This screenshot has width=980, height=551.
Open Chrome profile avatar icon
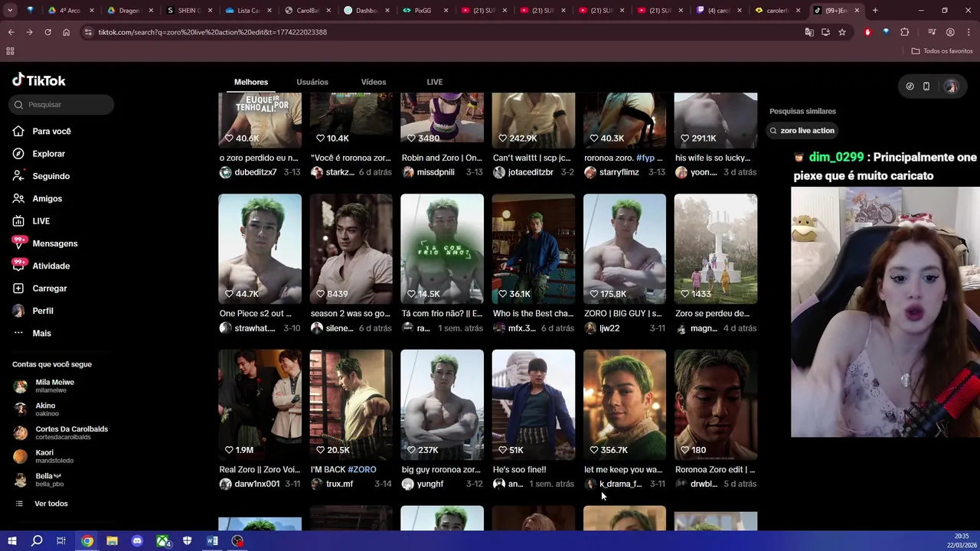(x=950, y=32)
